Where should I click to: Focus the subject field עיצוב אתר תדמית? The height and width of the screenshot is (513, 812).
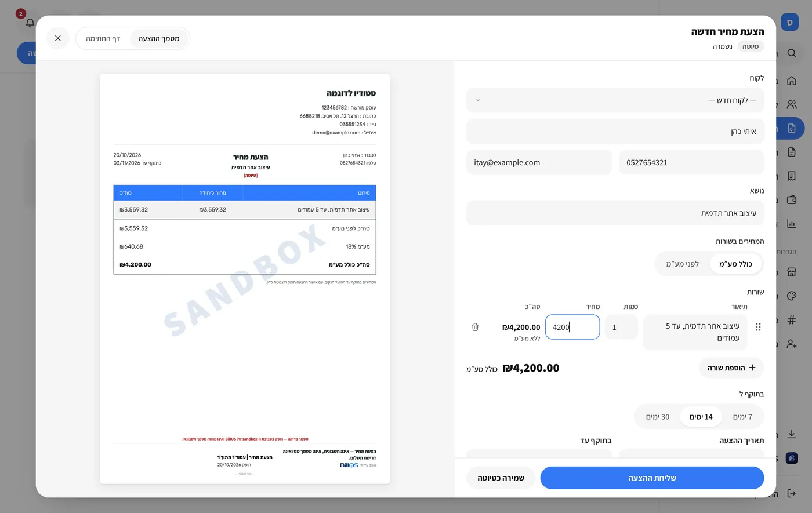pos(615,213)
